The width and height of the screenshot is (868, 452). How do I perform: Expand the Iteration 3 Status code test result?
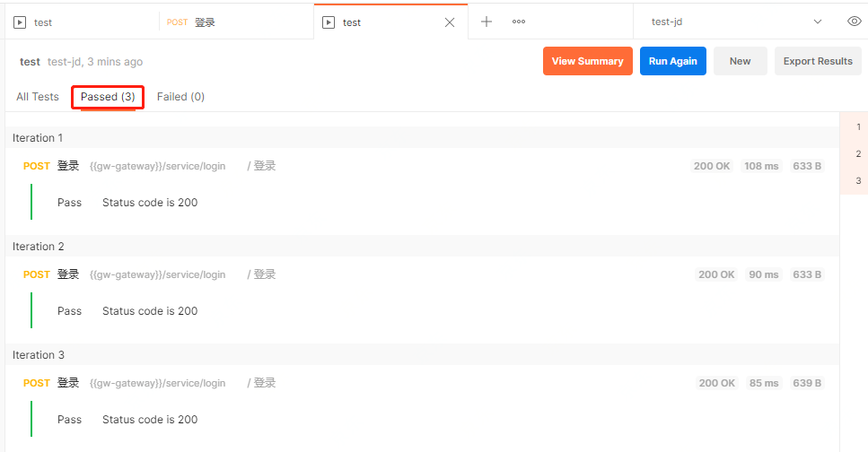click(150, 420)
